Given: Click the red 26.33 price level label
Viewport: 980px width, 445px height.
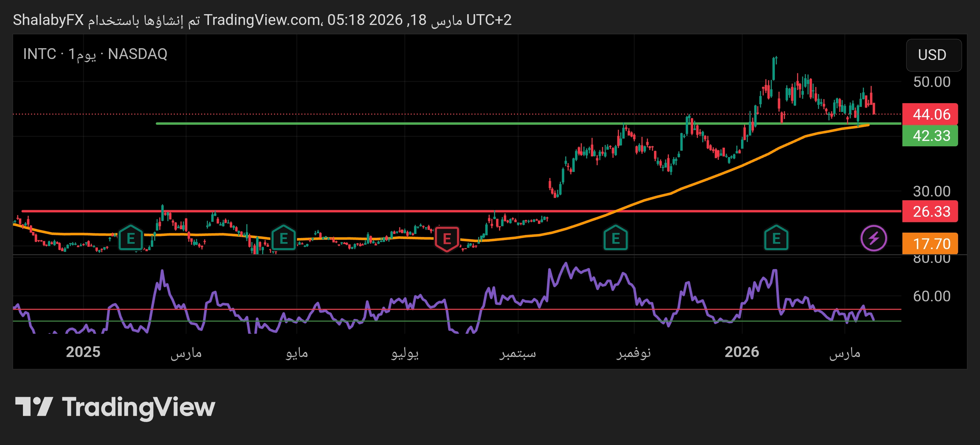Looking at the screenshot, I should (x=930, y=211).
